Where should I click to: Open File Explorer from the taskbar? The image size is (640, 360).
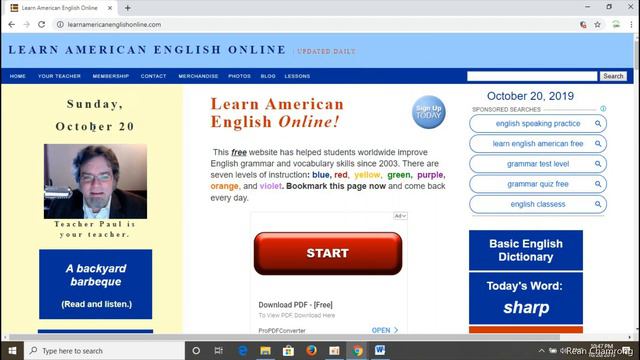pos(265,351)
